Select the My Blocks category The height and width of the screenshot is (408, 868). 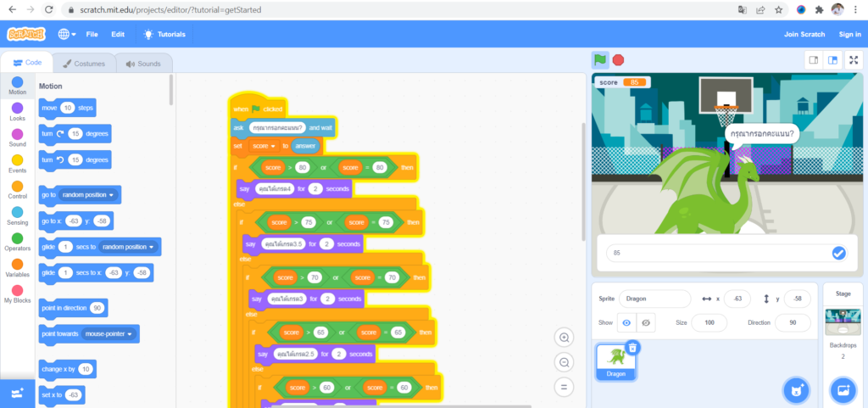17,294
